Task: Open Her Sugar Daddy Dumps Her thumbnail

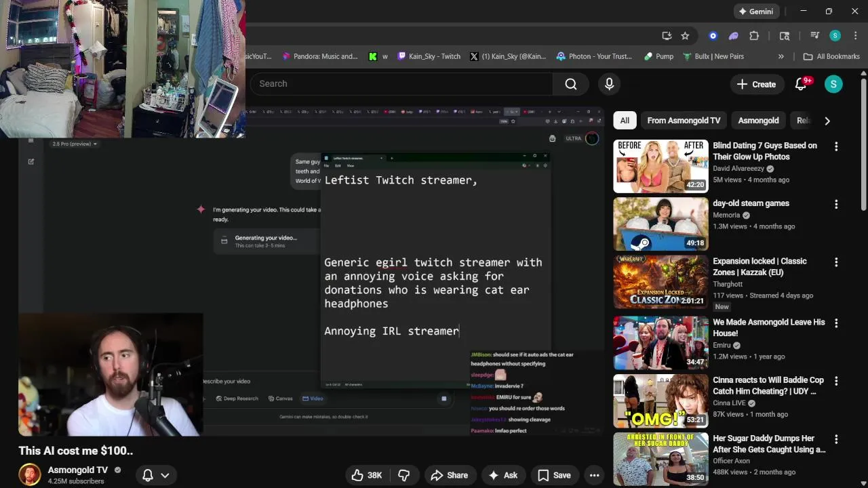Action: 660,459
